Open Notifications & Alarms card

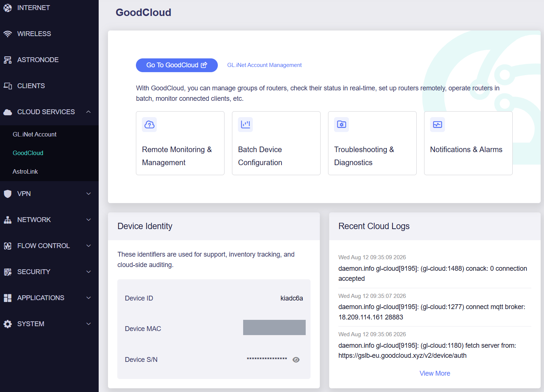468,143
